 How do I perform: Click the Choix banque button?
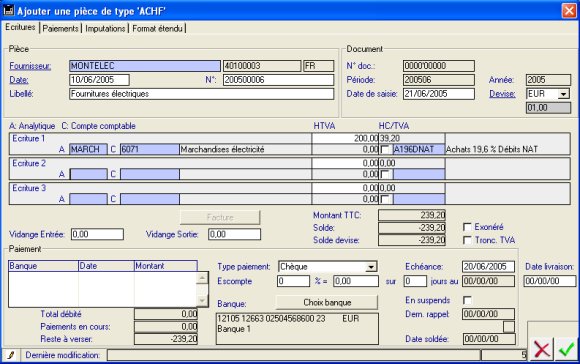coord(327,303)
